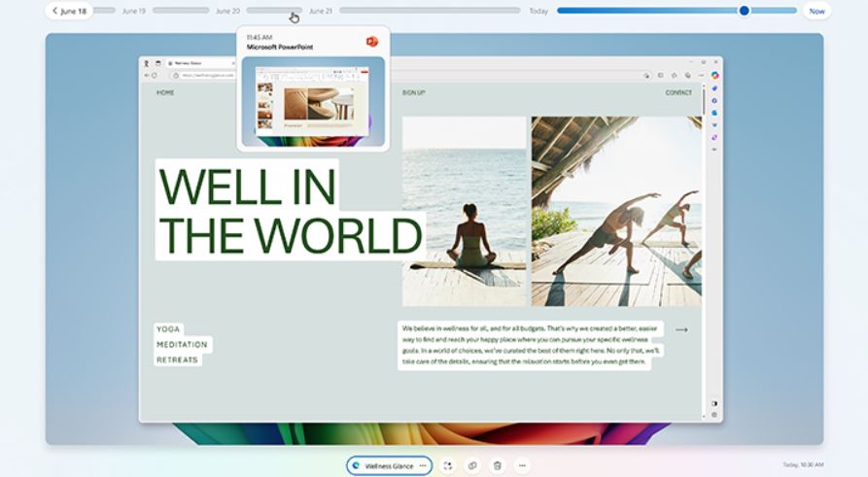Open the Microsoft PowerPoint snapshot thumbnail
Viewport: 868px width, 477px height.
pos(313,101)
